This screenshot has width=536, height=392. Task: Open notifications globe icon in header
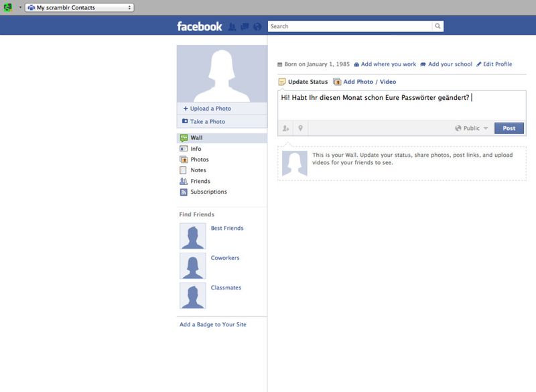[257, 27]
